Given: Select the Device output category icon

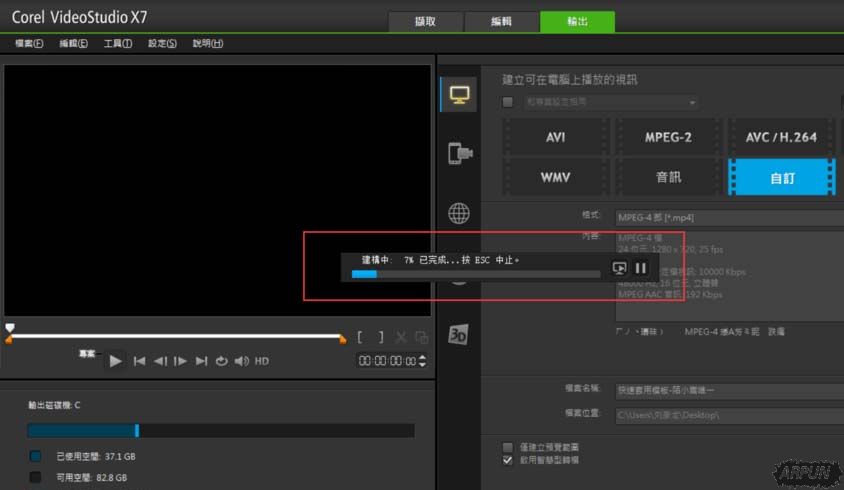Looking at the screenshot, I should [x=459, y=153].
